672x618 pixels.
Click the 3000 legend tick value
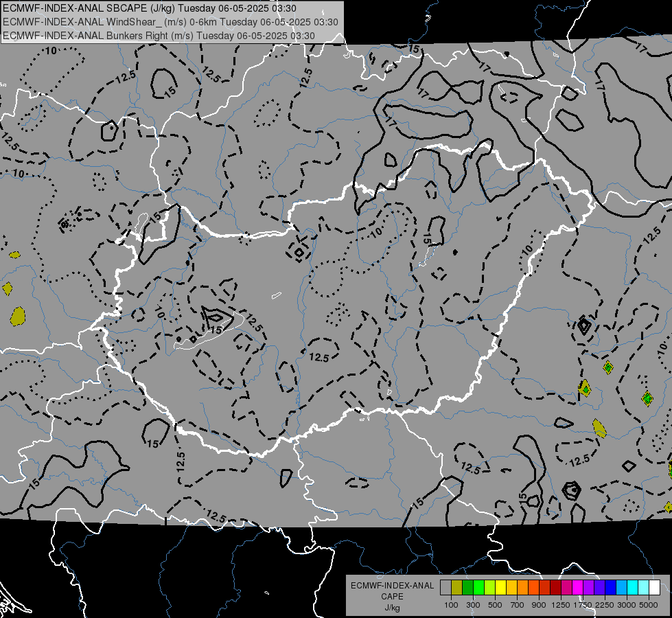point(627,605)
